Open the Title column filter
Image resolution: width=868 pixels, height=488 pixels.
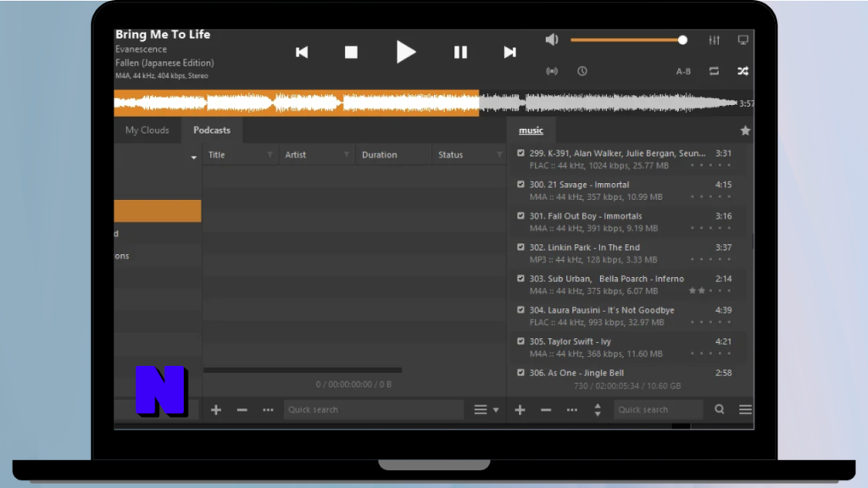270,155
